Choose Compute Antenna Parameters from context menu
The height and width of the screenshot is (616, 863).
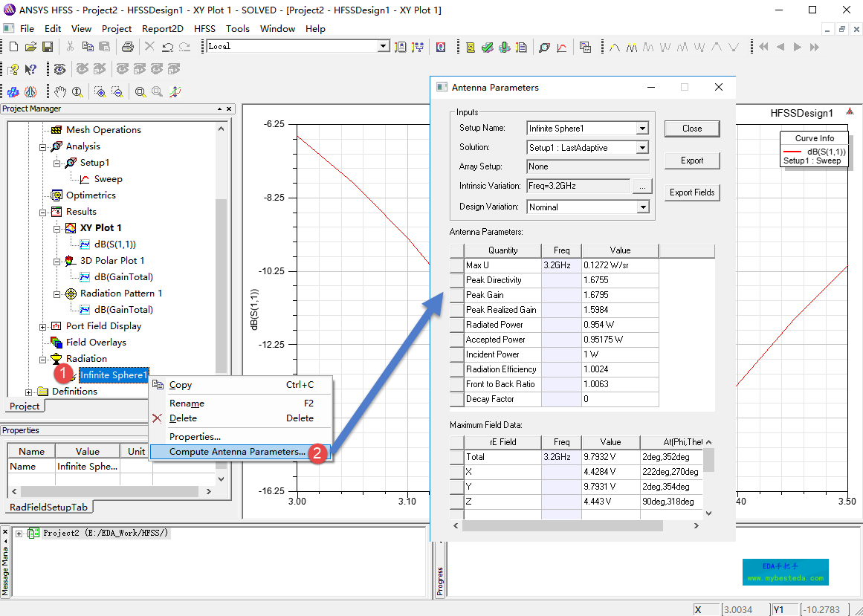236,452
